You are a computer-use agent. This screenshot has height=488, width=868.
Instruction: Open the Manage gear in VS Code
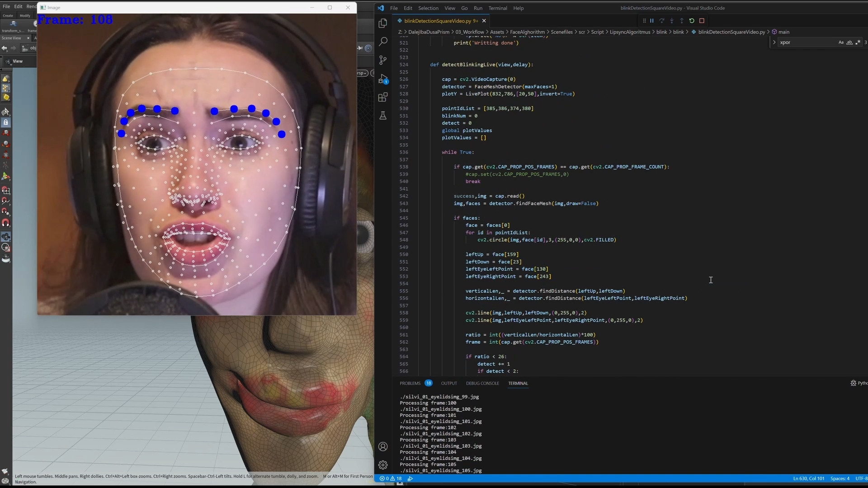click(x=383, y=465)
